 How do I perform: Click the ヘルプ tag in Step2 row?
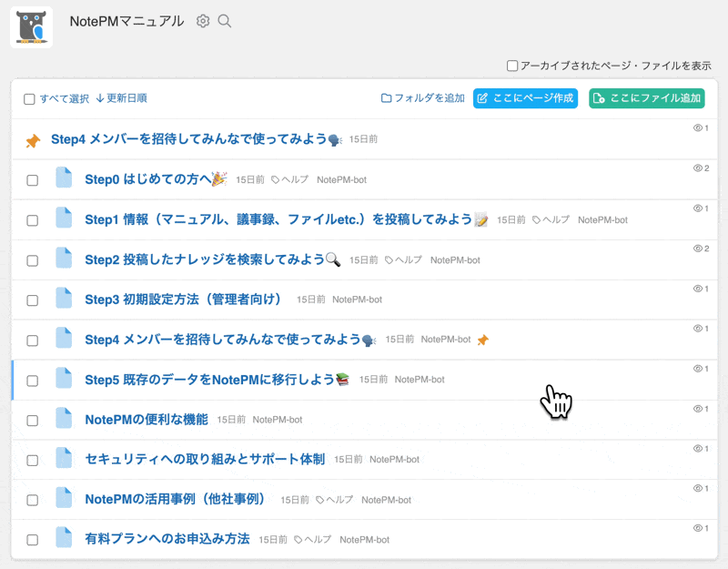pos(403,260)
